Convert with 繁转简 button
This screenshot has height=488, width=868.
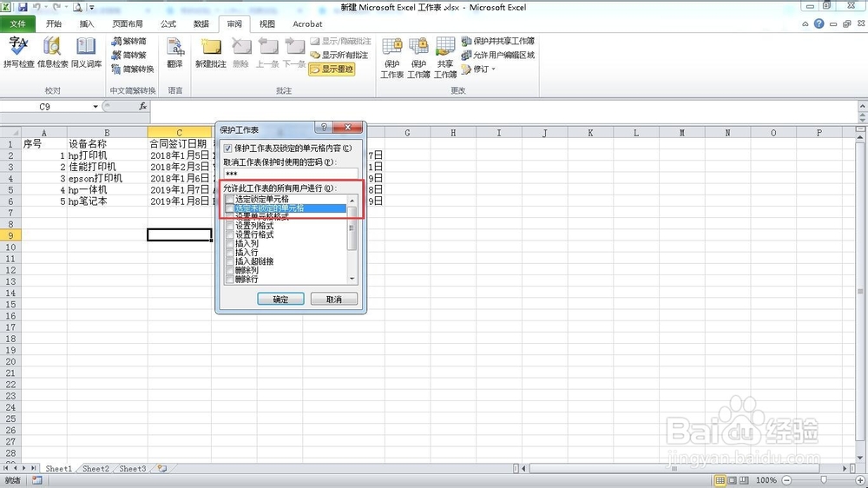(x=129, y=41)
